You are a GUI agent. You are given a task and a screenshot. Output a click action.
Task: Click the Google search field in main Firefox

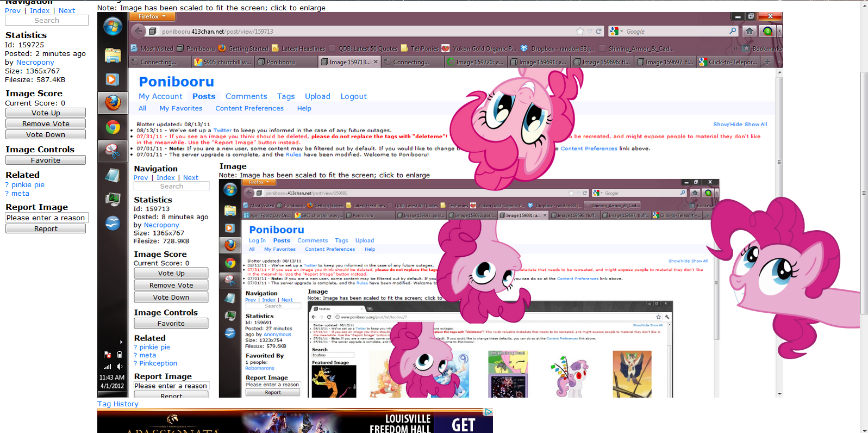coord(674,32)
